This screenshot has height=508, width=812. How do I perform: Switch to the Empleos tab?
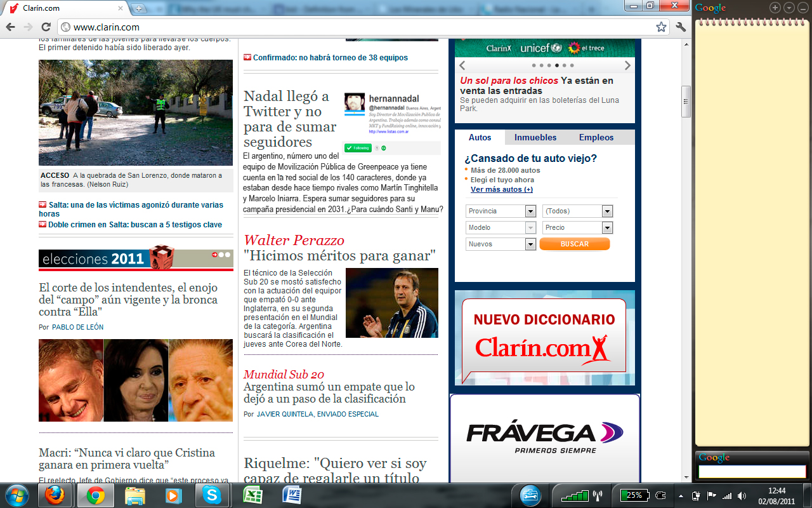point(596,138)
